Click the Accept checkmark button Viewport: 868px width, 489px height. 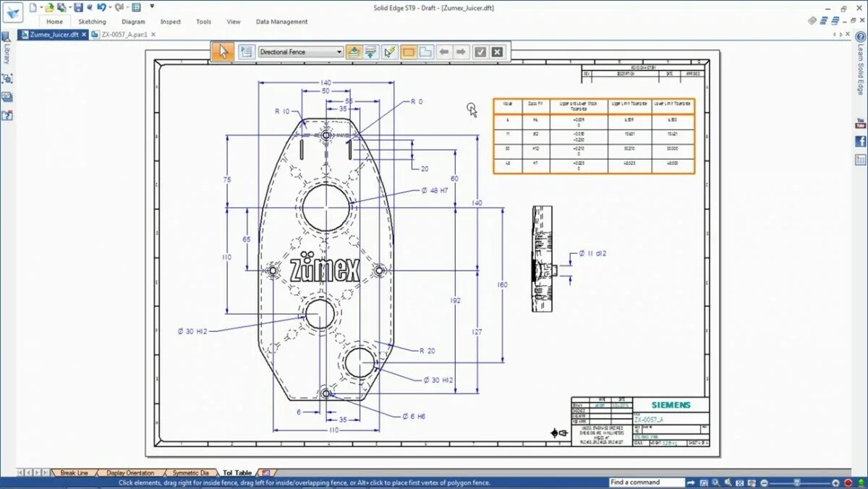pos(480,51)
